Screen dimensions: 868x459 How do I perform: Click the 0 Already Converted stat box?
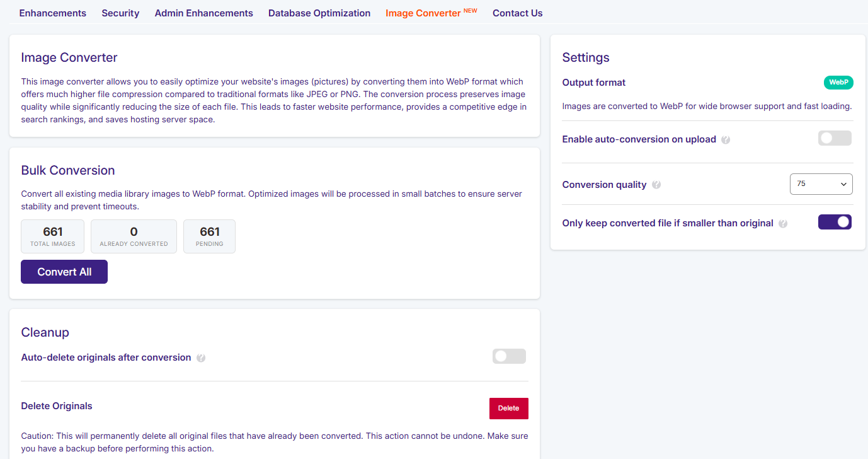tap(134, 236)
